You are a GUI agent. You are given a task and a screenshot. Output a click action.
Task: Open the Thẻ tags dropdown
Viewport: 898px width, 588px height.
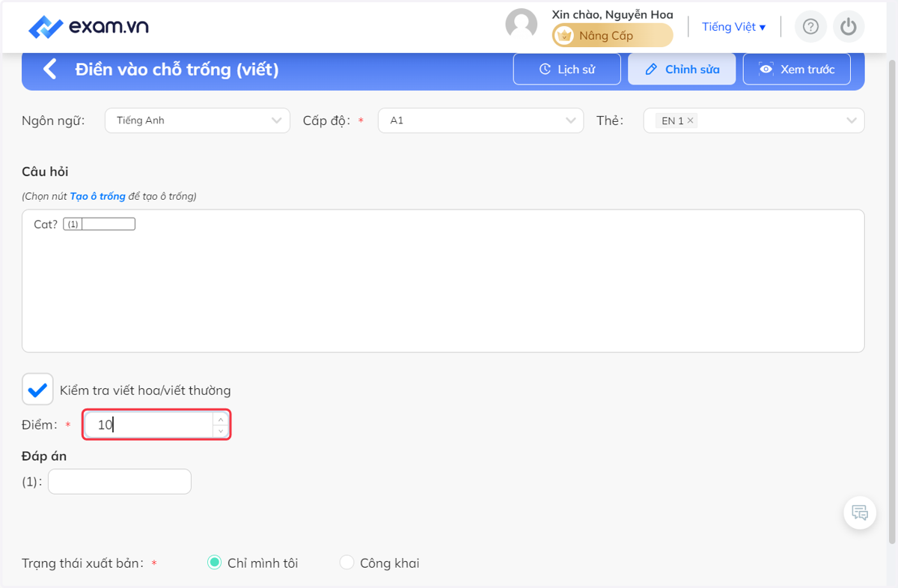click(x=754, y=120)
